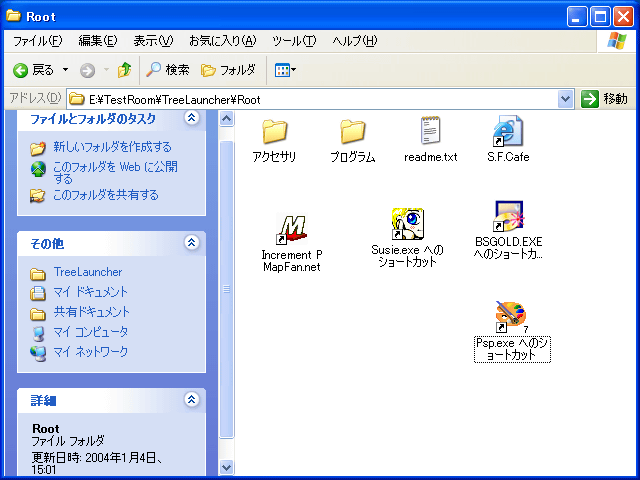Click the アクセサリ folder name label
Image resolution: width=640 pixels, height=480 pixels.
tap(274, 157)
